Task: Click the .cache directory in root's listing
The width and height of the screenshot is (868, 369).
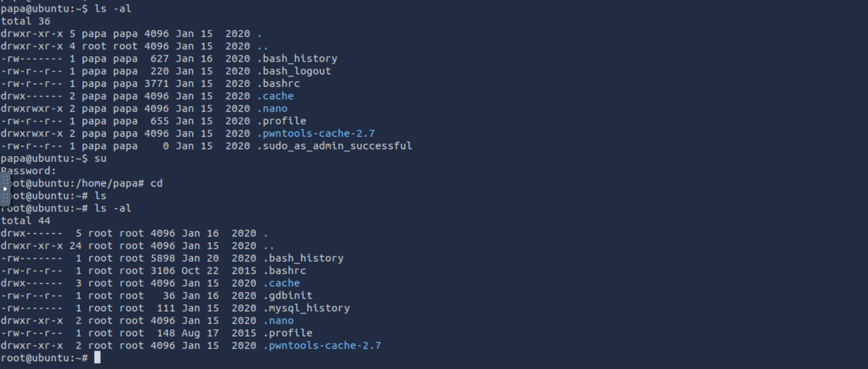Action: click(x=281, y=283)
